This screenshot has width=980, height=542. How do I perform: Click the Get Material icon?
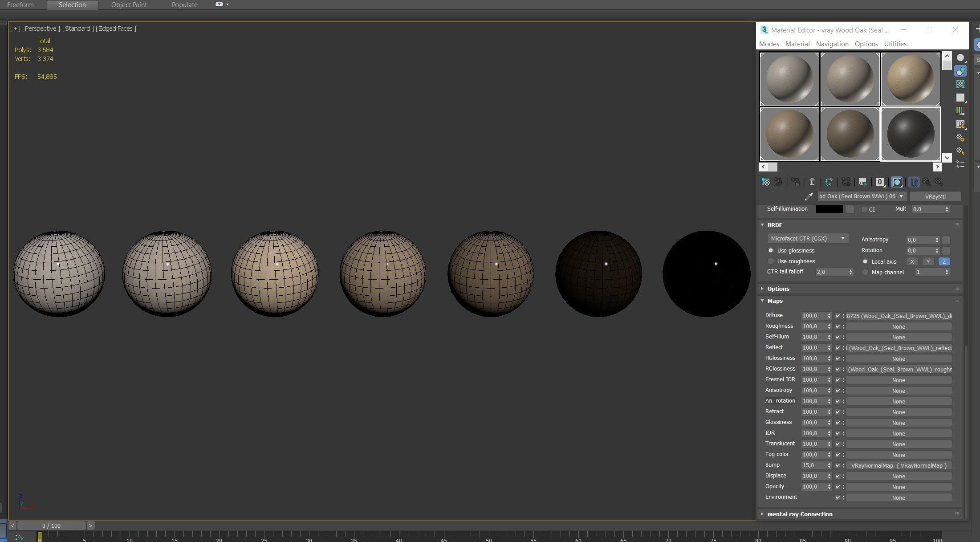tap(765, 182)
